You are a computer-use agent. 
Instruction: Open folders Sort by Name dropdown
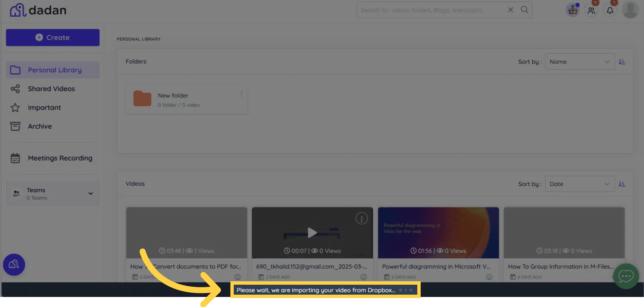coord(580,62)
